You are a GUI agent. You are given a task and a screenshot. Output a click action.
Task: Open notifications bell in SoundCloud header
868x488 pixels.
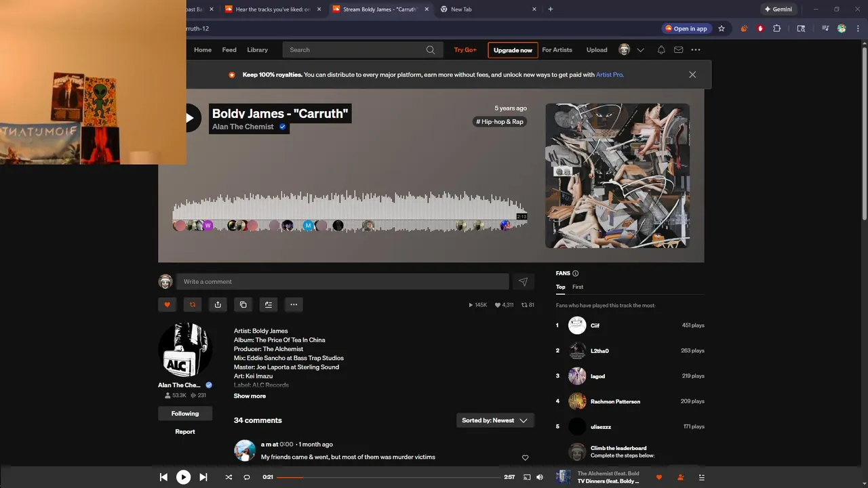661,49
